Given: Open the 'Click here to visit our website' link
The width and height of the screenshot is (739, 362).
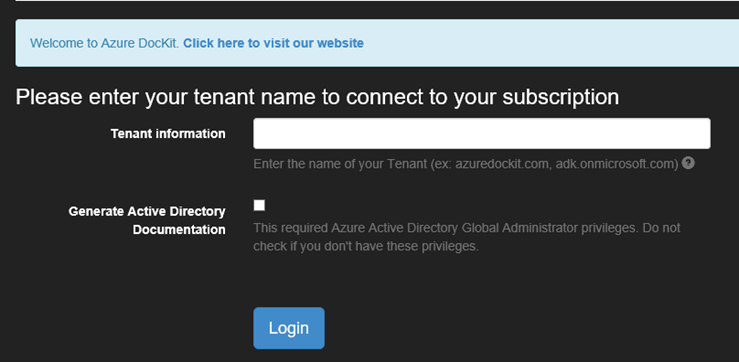Looking at the screenshot, I should (273, 43).
